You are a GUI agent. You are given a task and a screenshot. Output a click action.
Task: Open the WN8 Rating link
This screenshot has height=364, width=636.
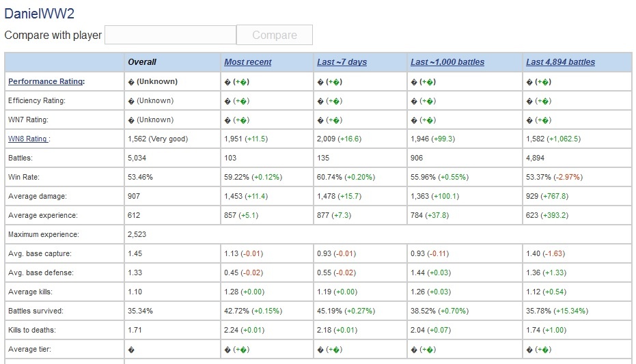tap(27, 139)
